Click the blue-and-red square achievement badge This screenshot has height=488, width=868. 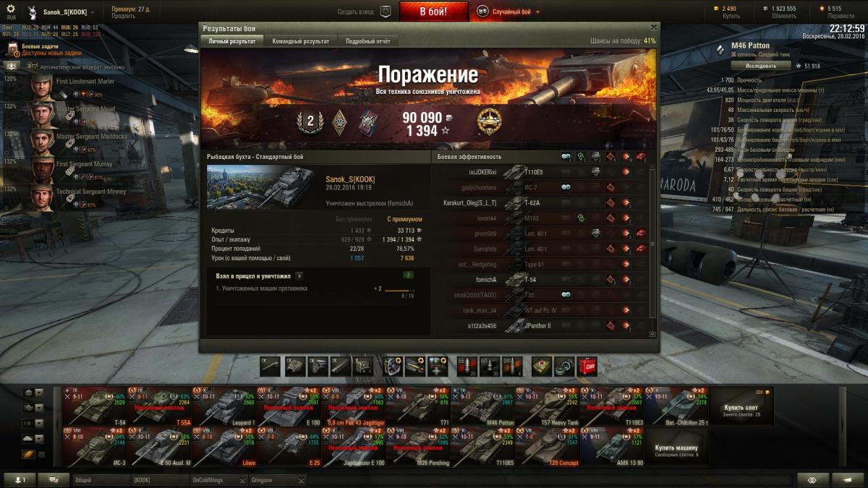[368, 121]
